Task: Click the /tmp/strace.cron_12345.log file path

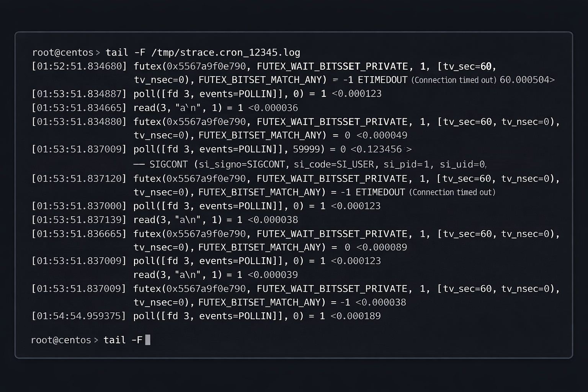Action: pyautogui.click(x=226, y=52)
